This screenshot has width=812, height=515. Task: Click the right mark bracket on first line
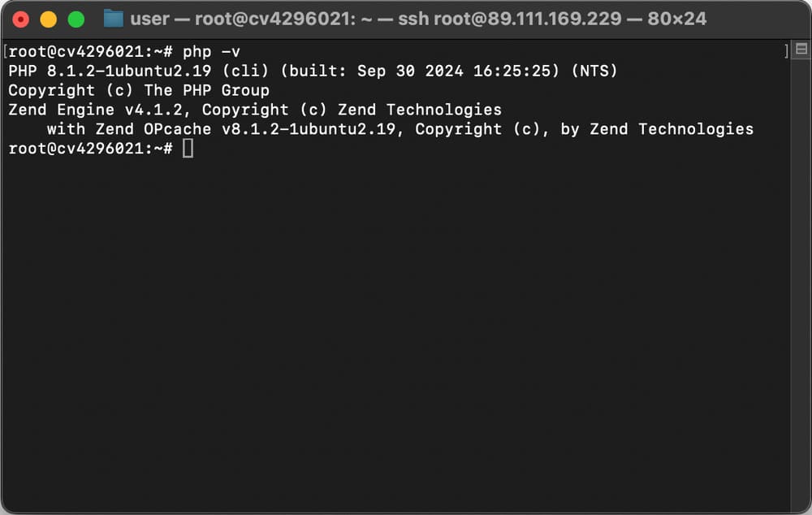pos(786,51)
